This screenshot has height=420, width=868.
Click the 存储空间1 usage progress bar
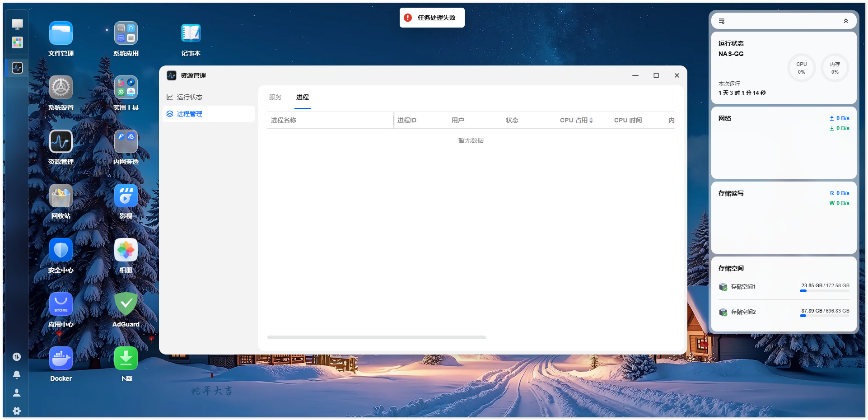pyautogui.click(x=825, y=291)
